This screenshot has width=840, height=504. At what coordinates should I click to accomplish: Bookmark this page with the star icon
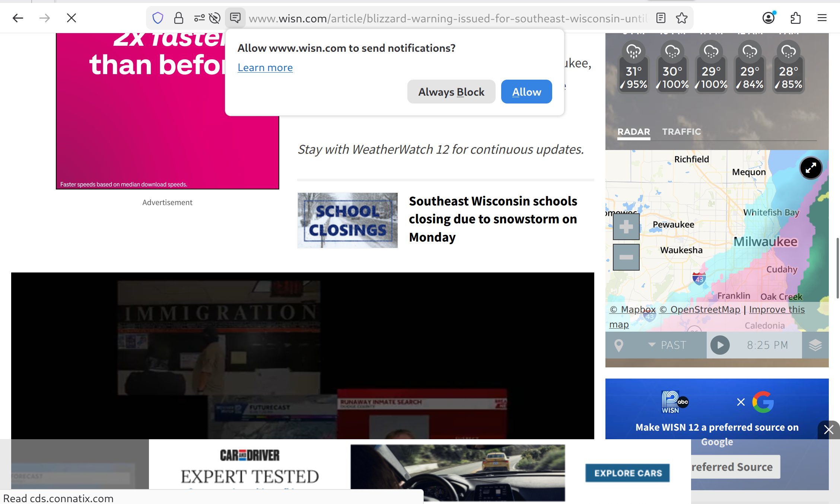[682, 18]
